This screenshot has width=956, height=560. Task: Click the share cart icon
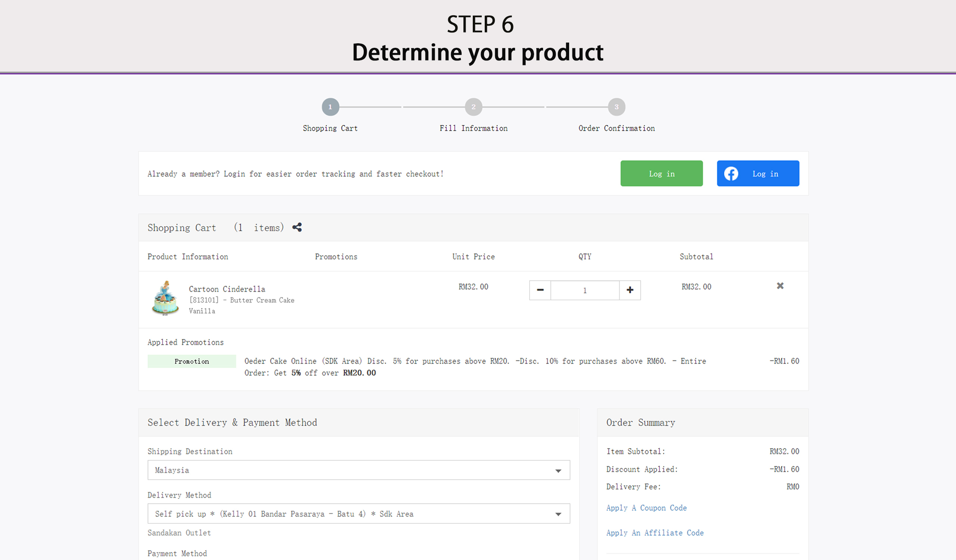click(297, 227)
